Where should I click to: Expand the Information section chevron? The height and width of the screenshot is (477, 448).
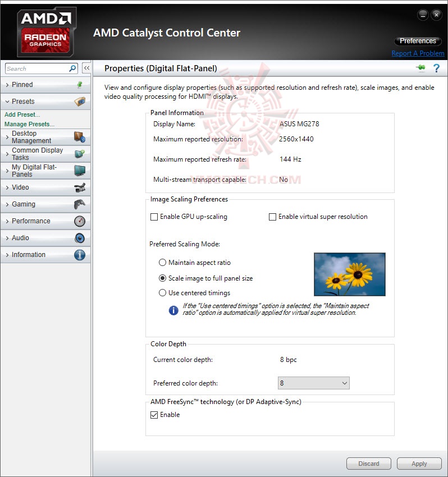point(7,255)
